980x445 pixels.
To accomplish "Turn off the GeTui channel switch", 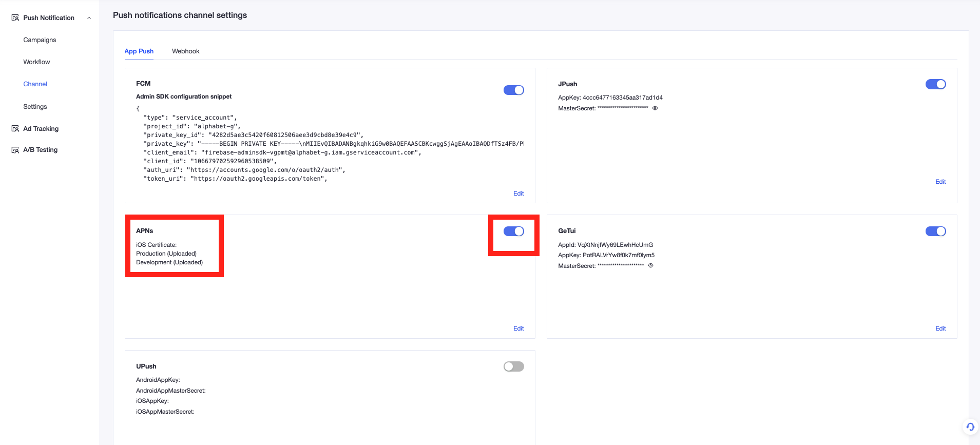I will coord(936,231).
